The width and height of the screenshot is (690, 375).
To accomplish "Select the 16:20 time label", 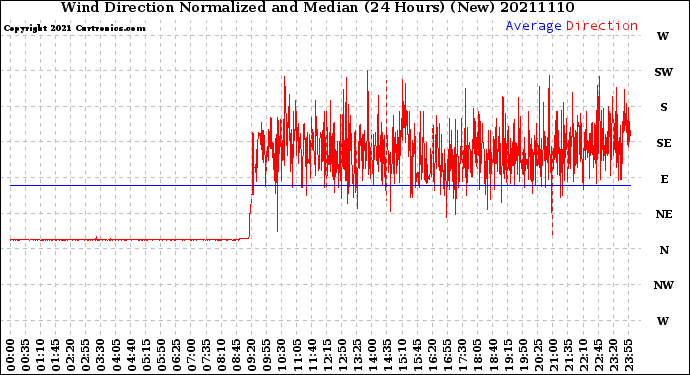I will click(433, 355).
